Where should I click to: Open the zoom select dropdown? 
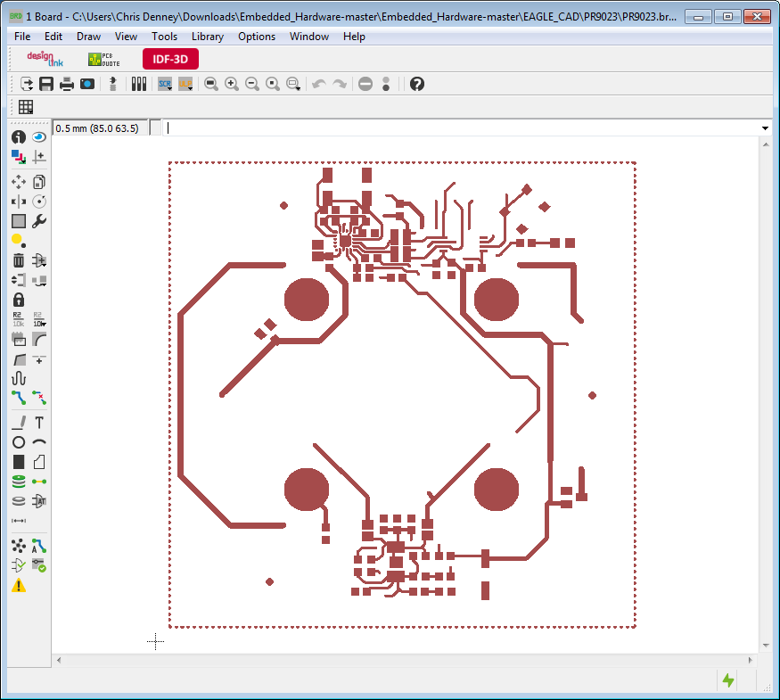click(x=293, y=84)
